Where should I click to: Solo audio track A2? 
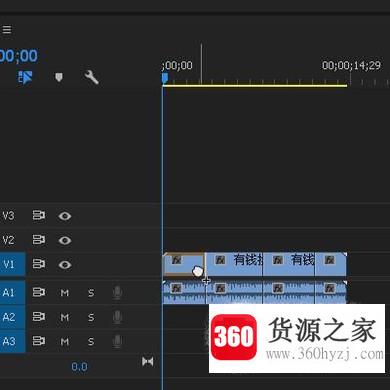91,317
